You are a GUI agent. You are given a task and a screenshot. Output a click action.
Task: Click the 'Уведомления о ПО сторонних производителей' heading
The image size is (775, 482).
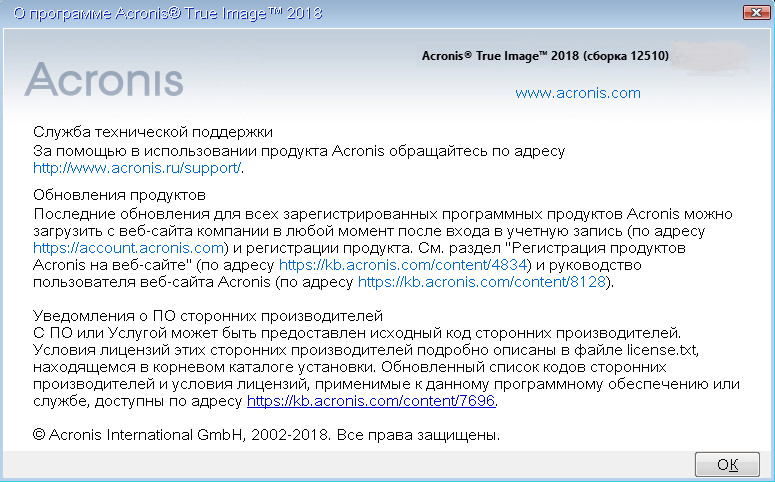coord(208,315)
